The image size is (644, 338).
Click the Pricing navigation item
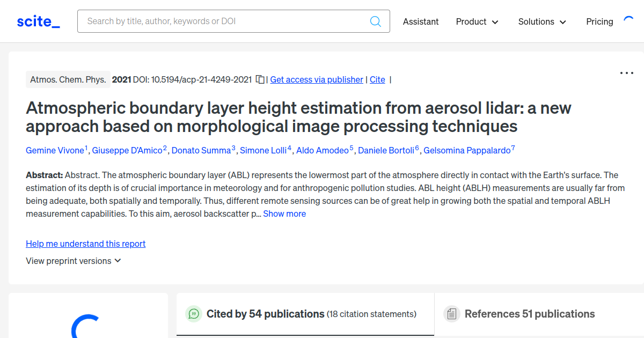click(x=599, y=21)
